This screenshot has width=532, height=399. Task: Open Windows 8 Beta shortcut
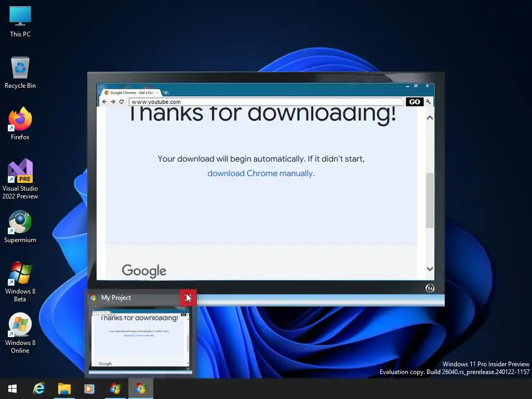click(x=20, y=282)
